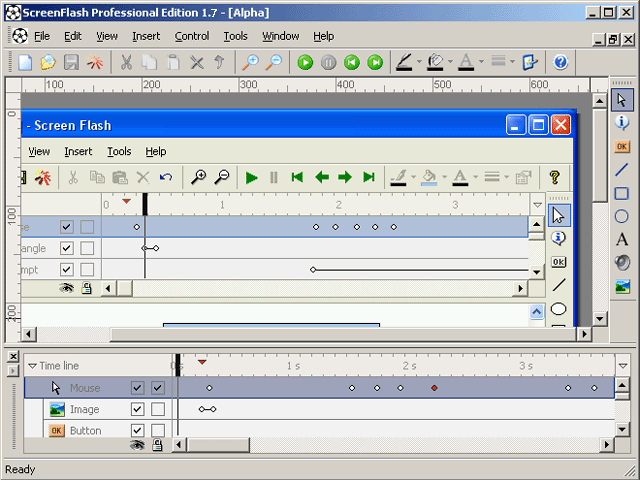Click the Copy icon in main toolbar
Screen dimensions: 640x480
[149, 62]
